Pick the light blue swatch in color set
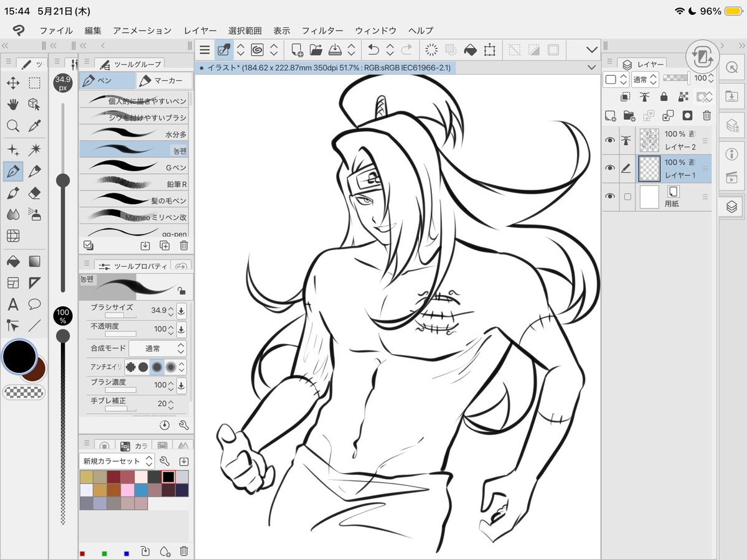Viewport: 747px width, 560px height. (x=141, y=490)
